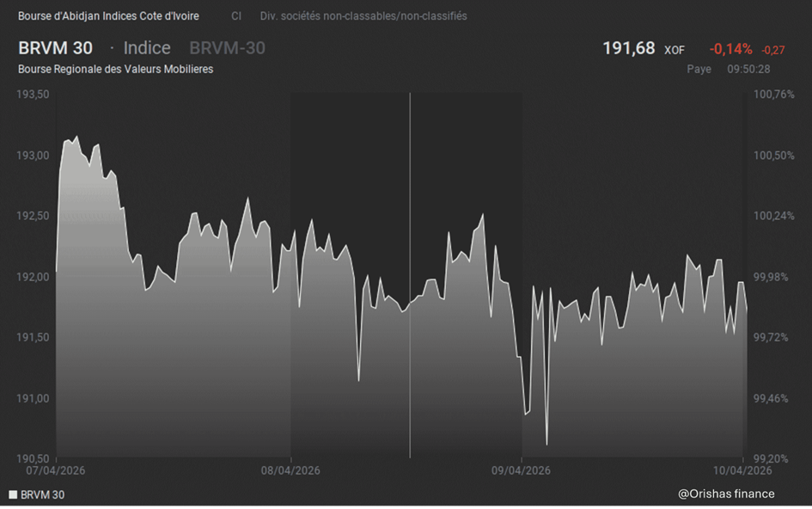Click the 09/04/2026 date axis label
812x509 pixels.
521,470
